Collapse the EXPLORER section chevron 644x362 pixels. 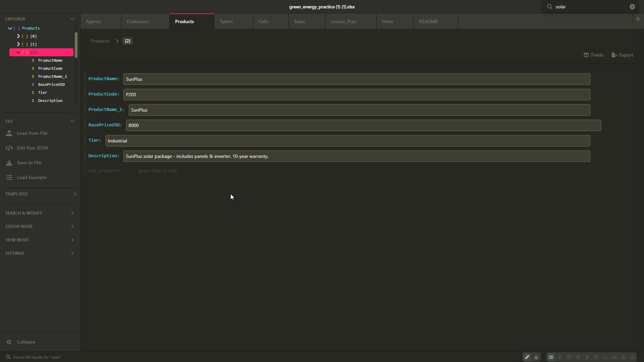tap(72, 19)
